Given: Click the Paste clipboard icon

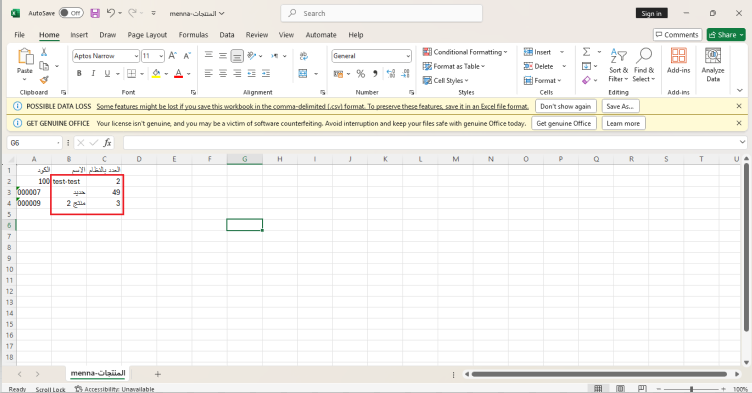Looking at the screenshot, I should click(25, 57).
